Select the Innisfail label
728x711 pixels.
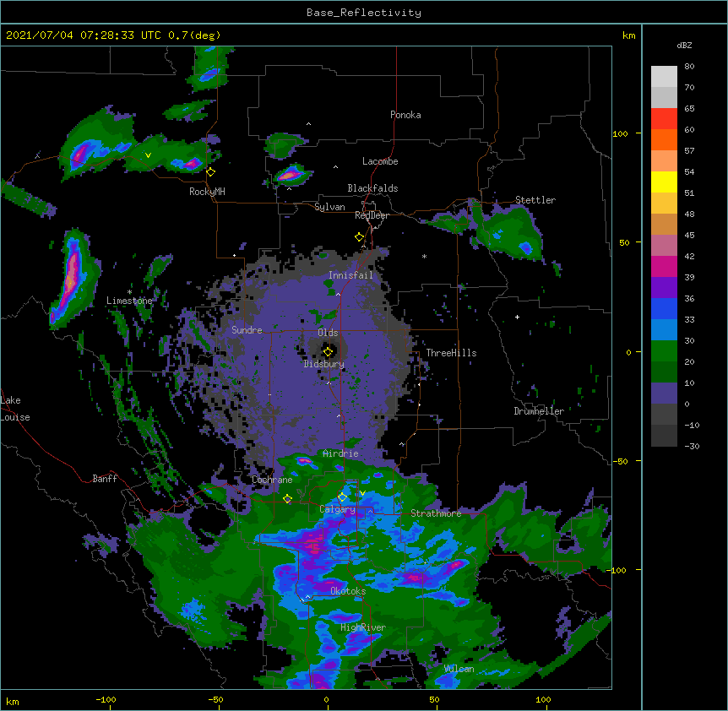point(350,275)
